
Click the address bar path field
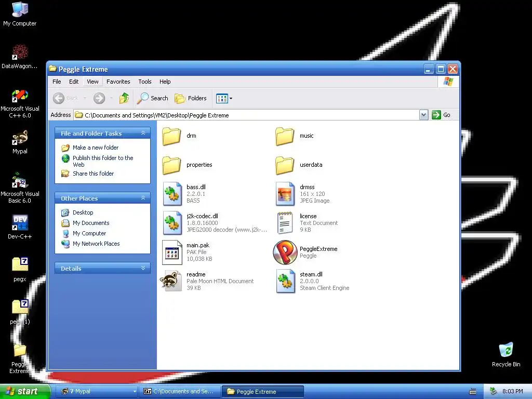246,115
